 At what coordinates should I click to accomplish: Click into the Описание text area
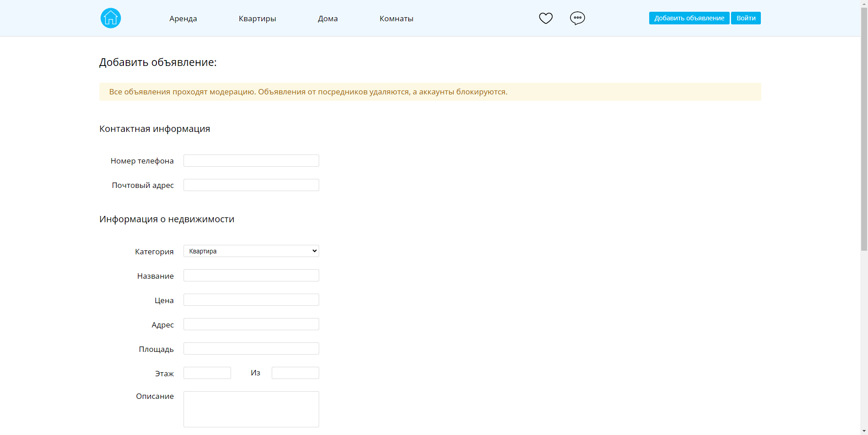pyautogui.click(x=251, y=409)
